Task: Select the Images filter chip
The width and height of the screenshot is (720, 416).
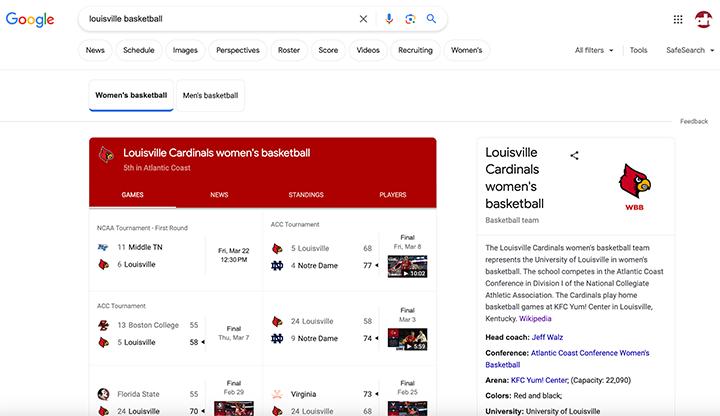Action: [185, 50]
